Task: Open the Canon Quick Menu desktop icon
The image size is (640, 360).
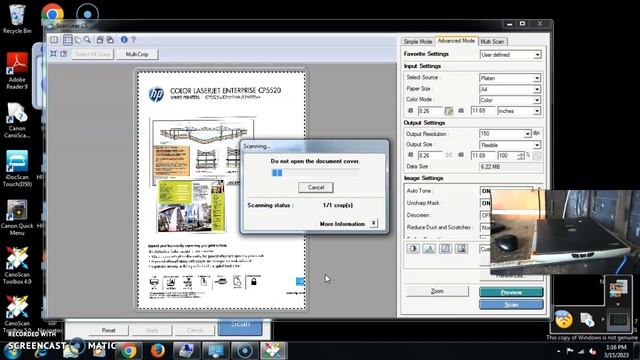Action: [17, 217]
